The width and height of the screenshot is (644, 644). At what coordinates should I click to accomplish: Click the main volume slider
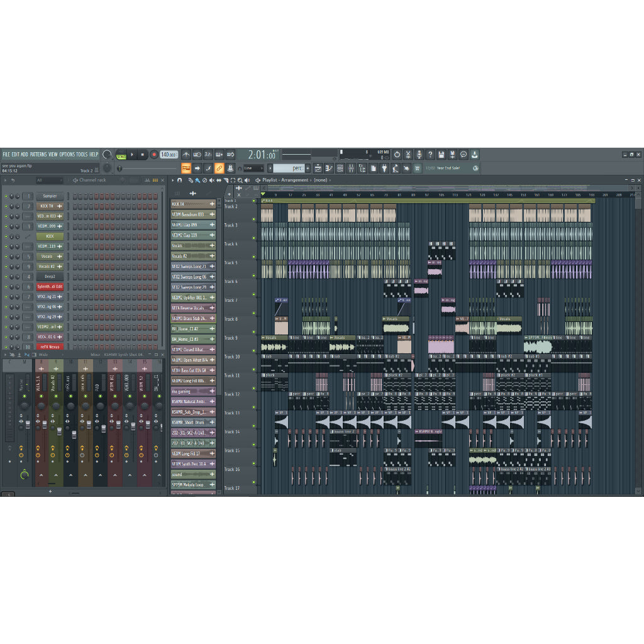[121, 168]
